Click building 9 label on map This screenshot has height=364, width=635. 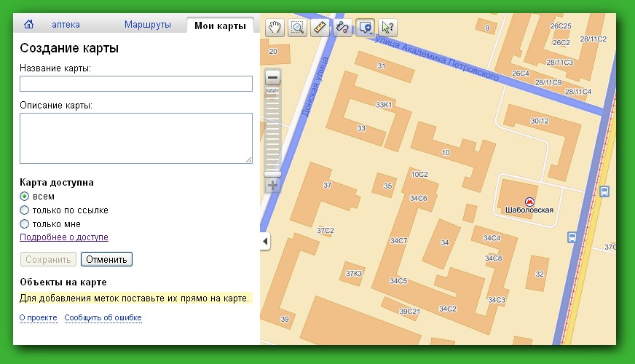pyautogui.click(x=487, y=28)
